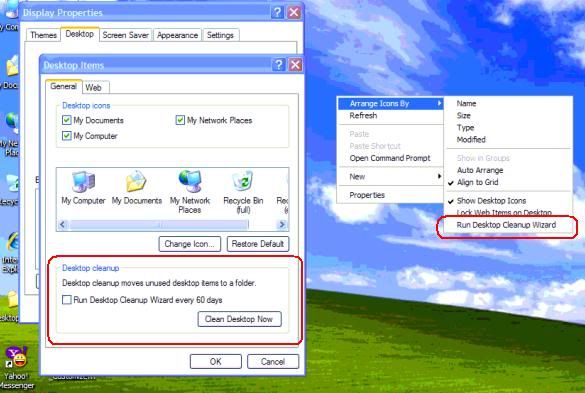The image size is (585, 393).
Task: Click Display Properties help question mark button
Action: click(277, 12)
